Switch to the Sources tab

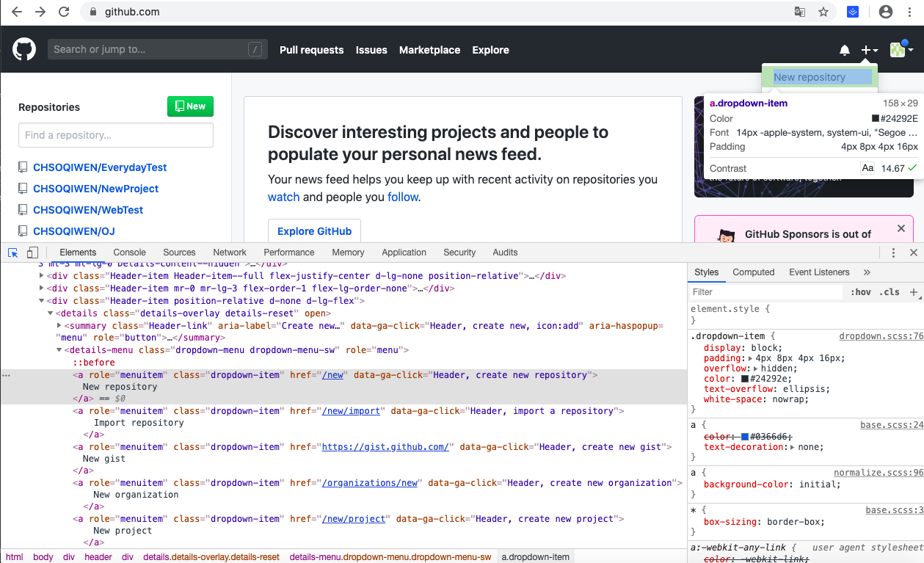[179, 253]
